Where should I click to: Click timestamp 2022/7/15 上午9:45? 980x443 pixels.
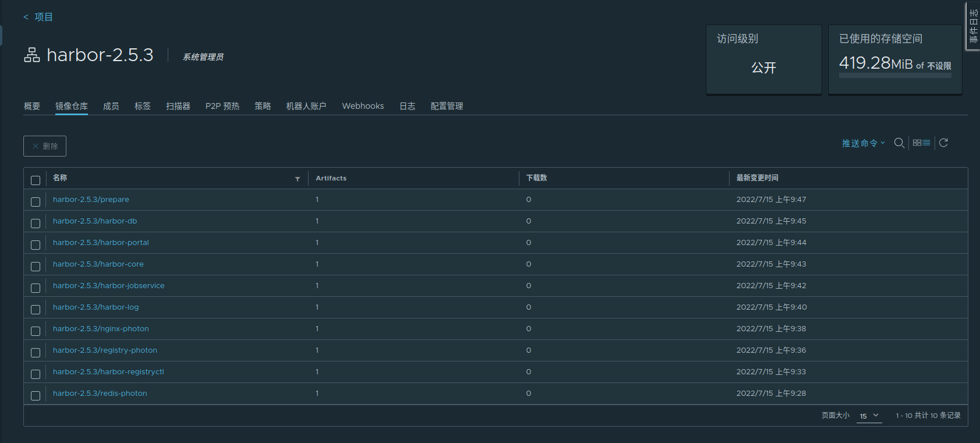coord(772,221)
